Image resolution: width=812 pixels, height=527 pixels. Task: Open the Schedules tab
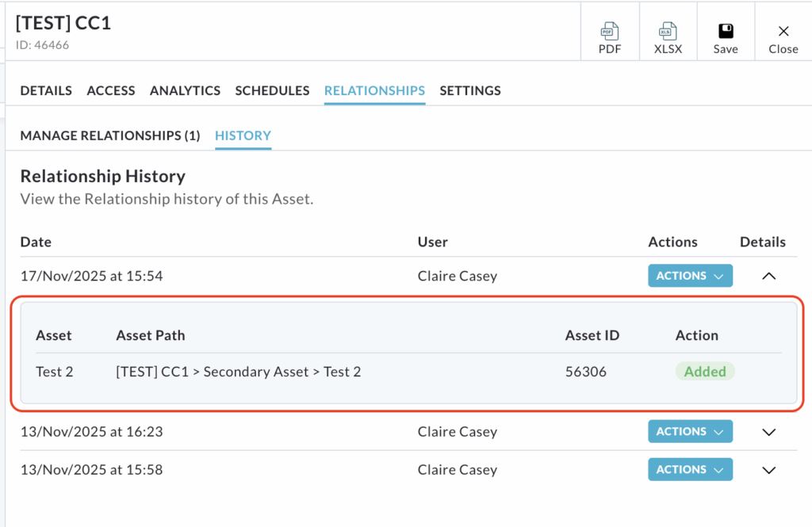click(x=272, y=90)
